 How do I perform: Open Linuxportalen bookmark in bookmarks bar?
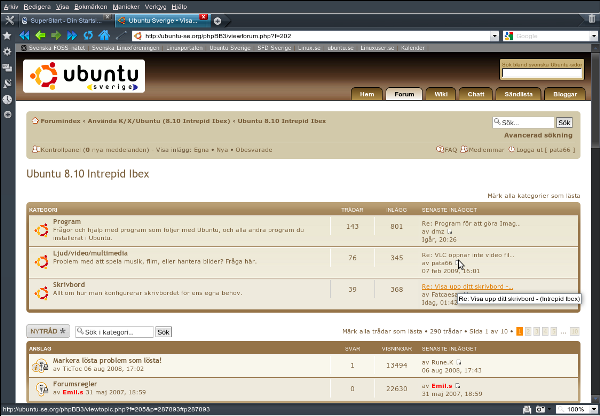tap(184, 48)
